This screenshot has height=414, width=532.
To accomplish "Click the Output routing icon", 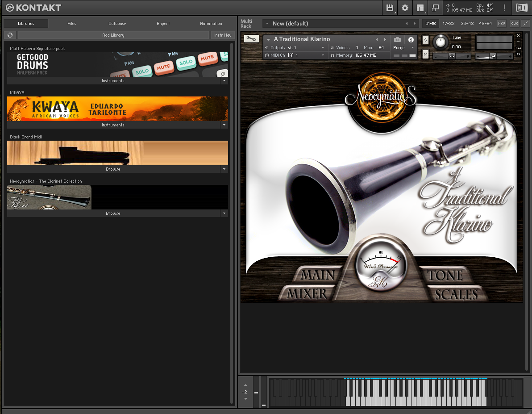I will (267, 47).
